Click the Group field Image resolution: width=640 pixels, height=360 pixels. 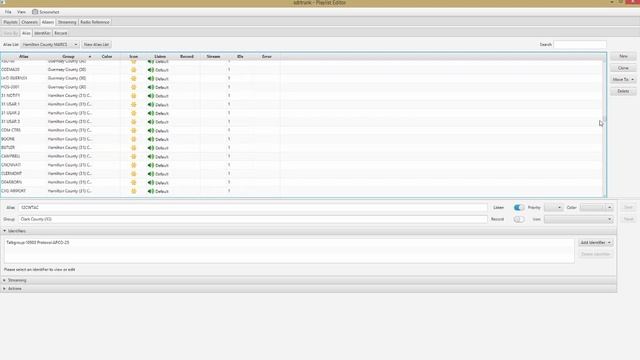click(253, 219)
